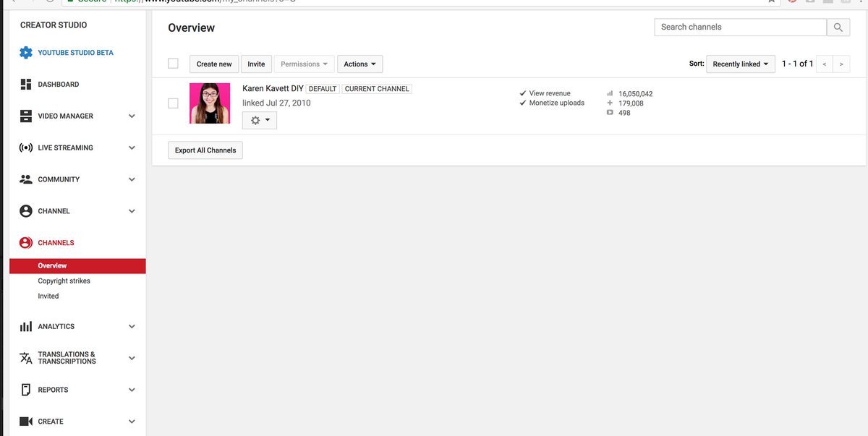This screenshot has width=868, height=436.
Task: Expand Translations & Transcriptions section
Action: tap(132, 358)
